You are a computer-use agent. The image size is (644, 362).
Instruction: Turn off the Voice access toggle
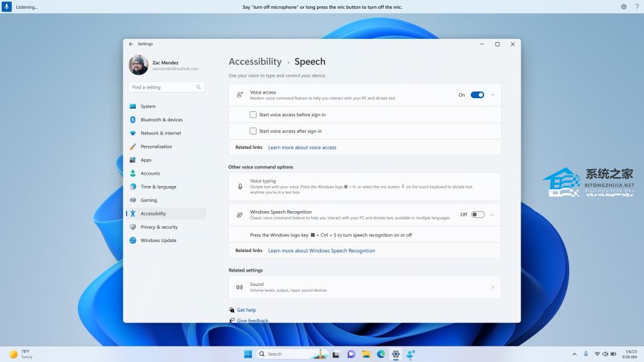click(x=477, y=94)
